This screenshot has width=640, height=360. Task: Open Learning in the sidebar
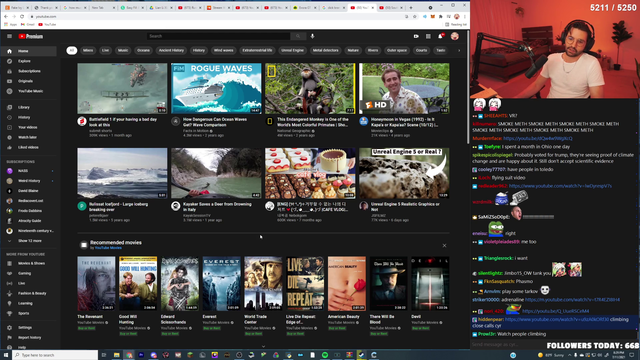(x=29, y=303)
